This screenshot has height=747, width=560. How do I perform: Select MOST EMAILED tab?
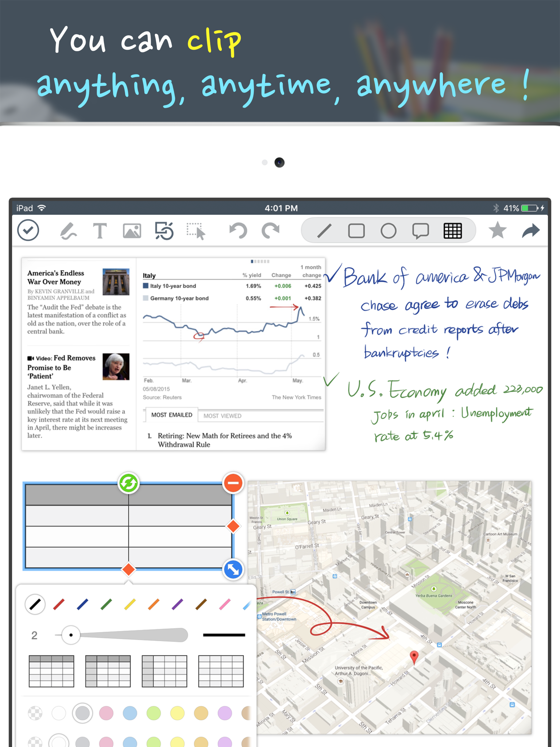[x=171, y=415]
